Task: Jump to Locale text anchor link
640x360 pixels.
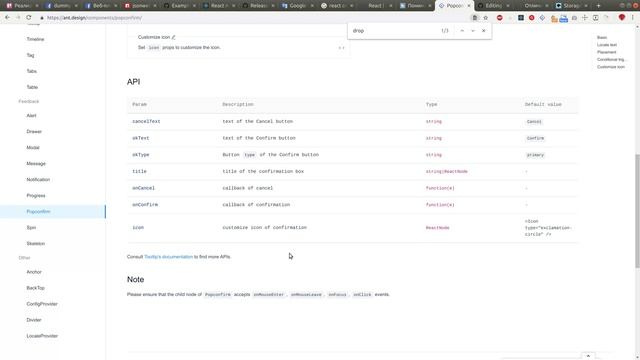Action: coord(607,45)
